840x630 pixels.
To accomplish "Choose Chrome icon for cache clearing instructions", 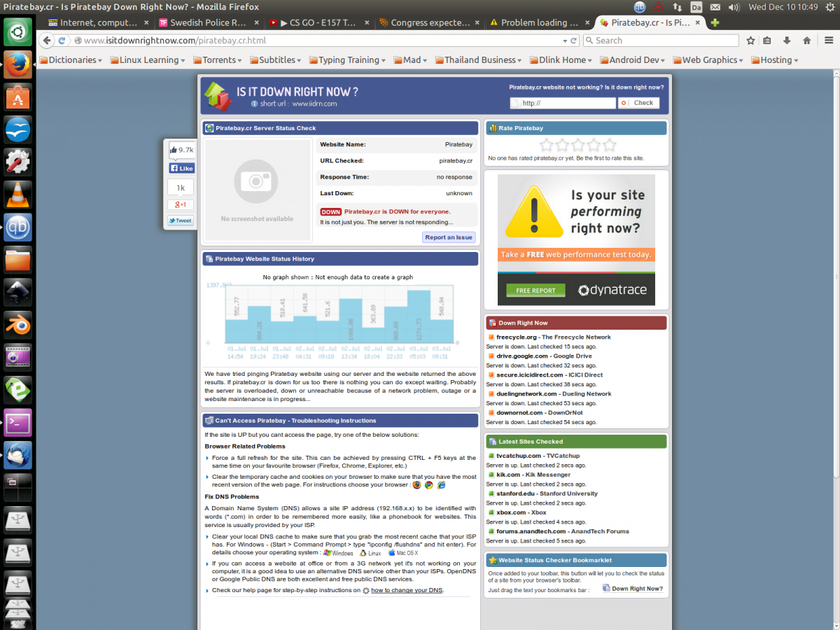I will click(429, 484).
